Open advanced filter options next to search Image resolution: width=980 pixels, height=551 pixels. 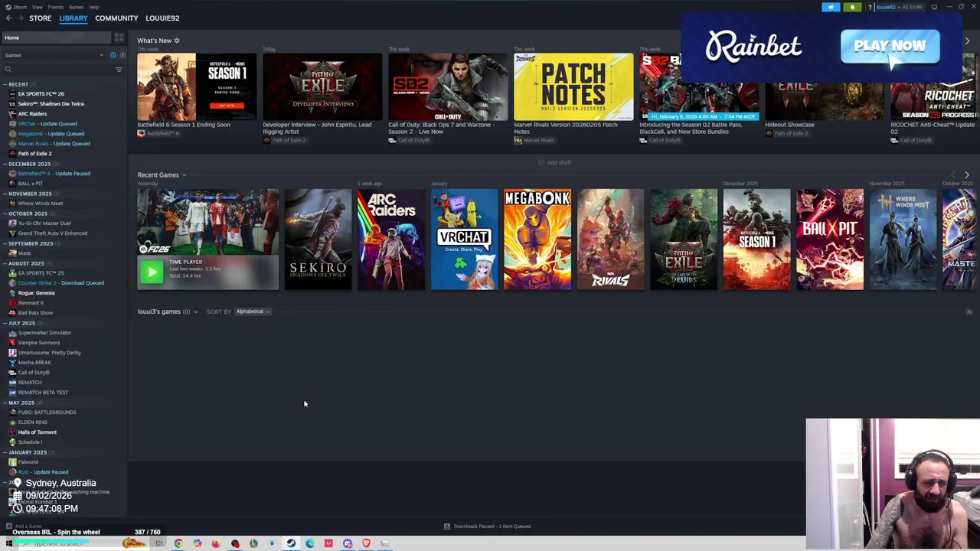119,70
